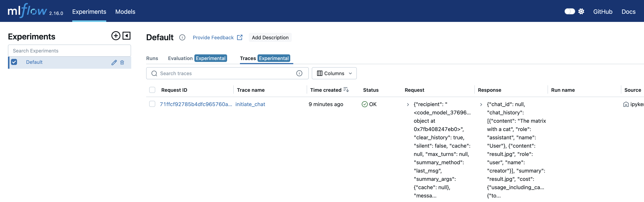The height and width of the screenshot is (202, 644).
Task: Uncheck the Default experiment checkbox
Action: tap(14, 62)
